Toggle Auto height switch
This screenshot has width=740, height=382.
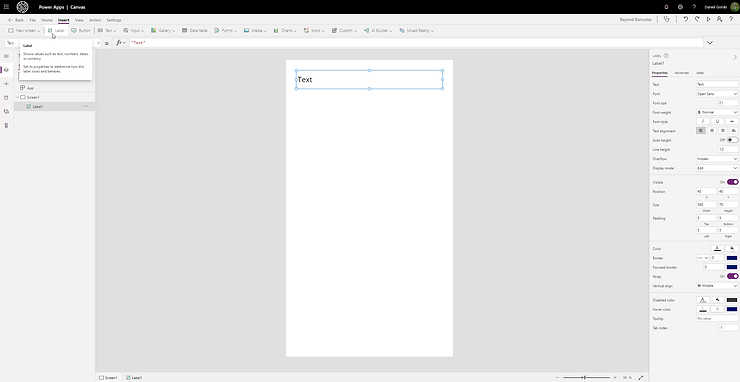tap(732, 140)
